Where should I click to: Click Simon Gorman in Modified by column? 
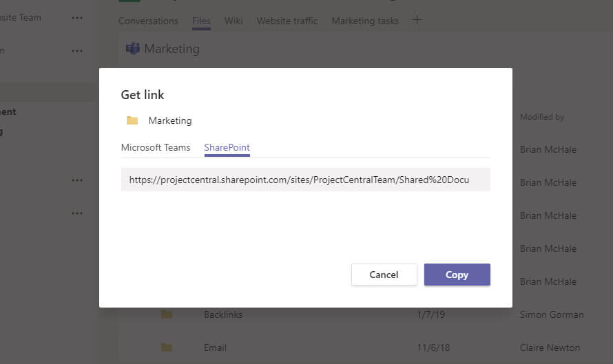coord(552,314)
